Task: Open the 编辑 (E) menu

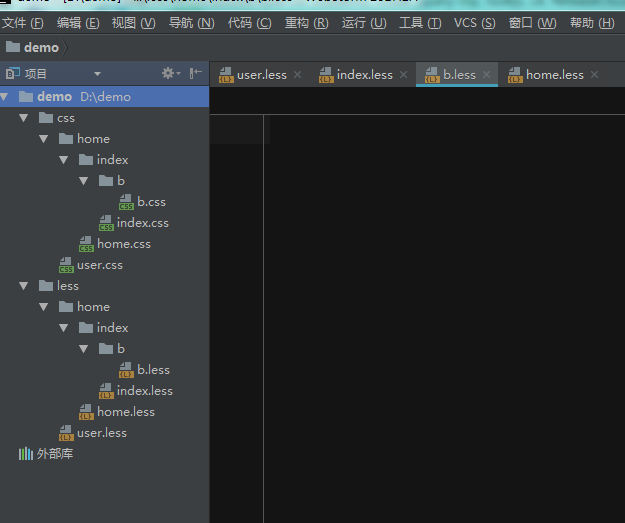Action: point(78,23)
